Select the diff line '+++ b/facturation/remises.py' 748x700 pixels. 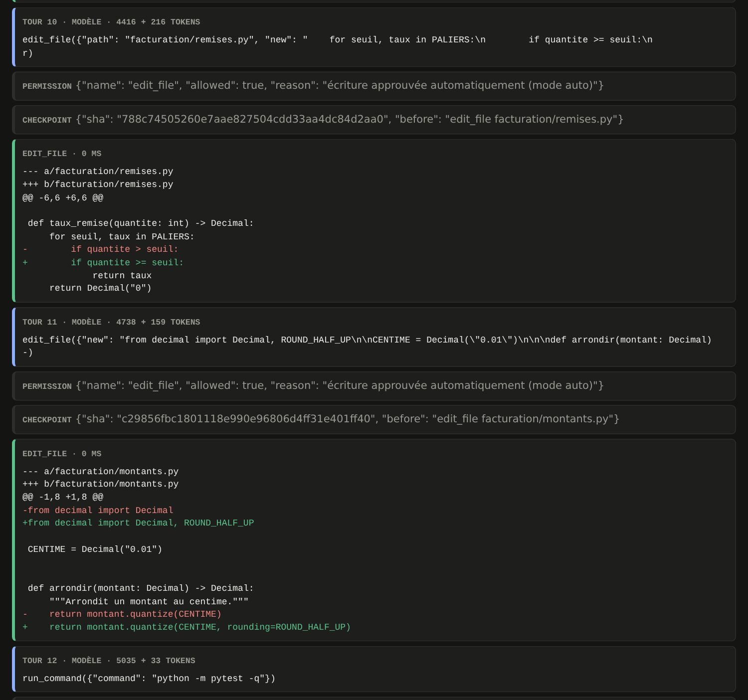click(x=98, y=184)
